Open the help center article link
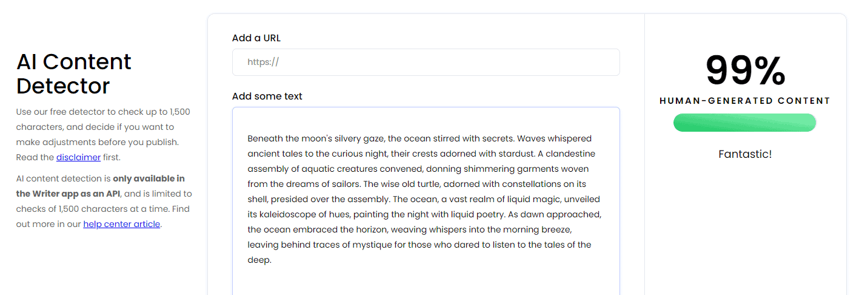The image size is (868, 295). [122, 224]
